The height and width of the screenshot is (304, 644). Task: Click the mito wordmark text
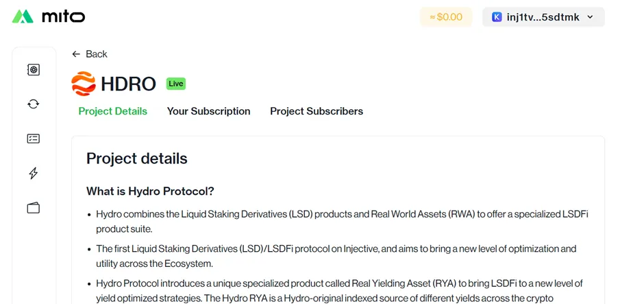(63, 17)
